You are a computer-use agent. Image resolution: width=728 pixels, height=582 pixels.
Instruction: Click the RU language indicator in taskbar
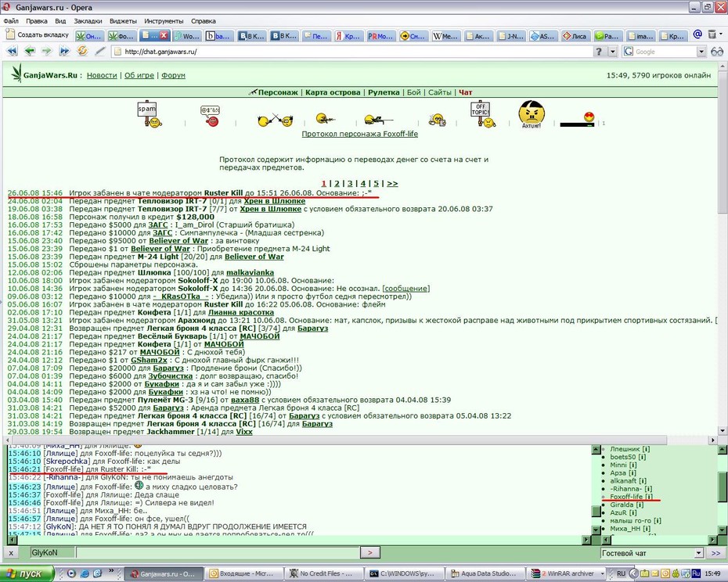[x=622, y=573]
